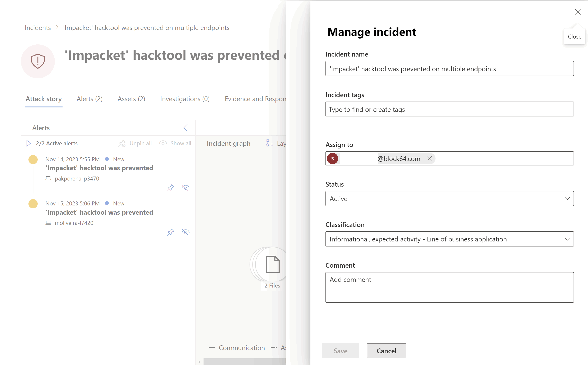This screenshot has width=588, height=365.
Task: Hide the Nov 14 alert from graph
Action: point(185,188)
